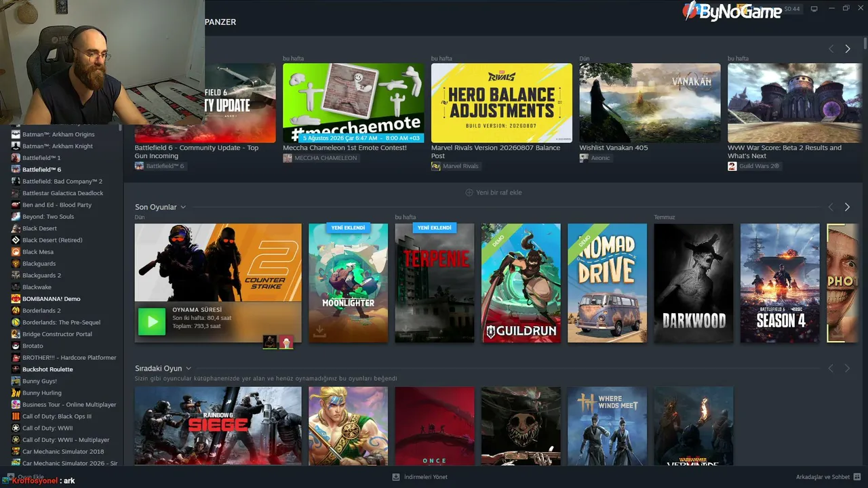
Task: Select Batman: Arkham Origins in the game list
Action: tap(58, 134)
